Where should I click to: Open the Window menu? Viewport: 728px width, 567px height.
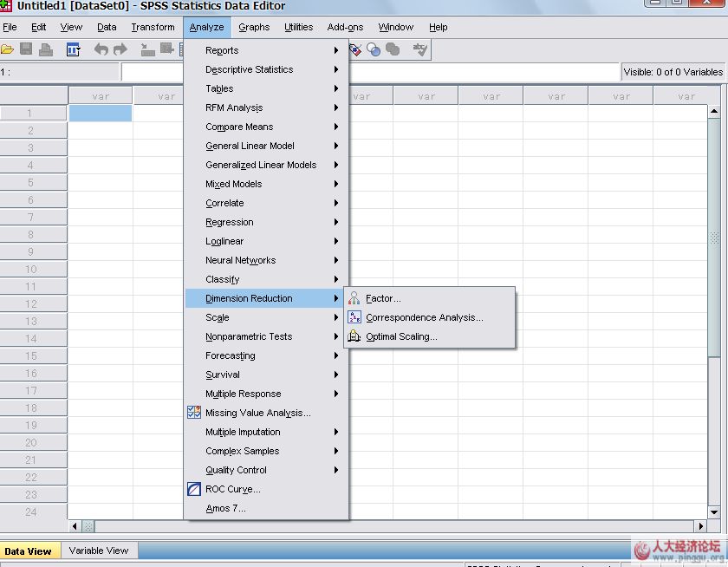[395, 27]
